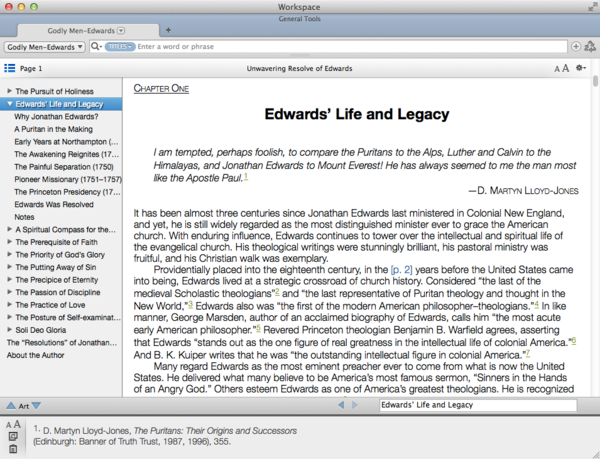Follow footnote 5 after early American philosopher
600x459 pixels.
258,328
